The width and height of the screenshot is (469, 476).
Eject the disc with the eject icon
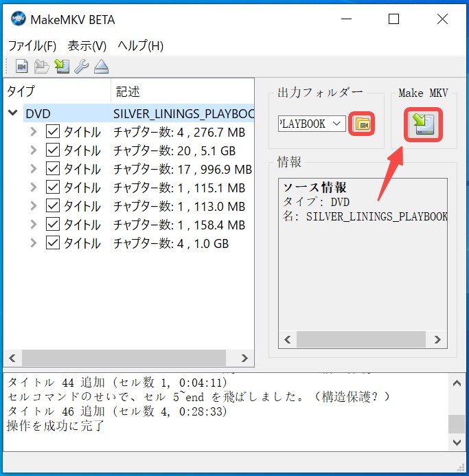point(101,66)
